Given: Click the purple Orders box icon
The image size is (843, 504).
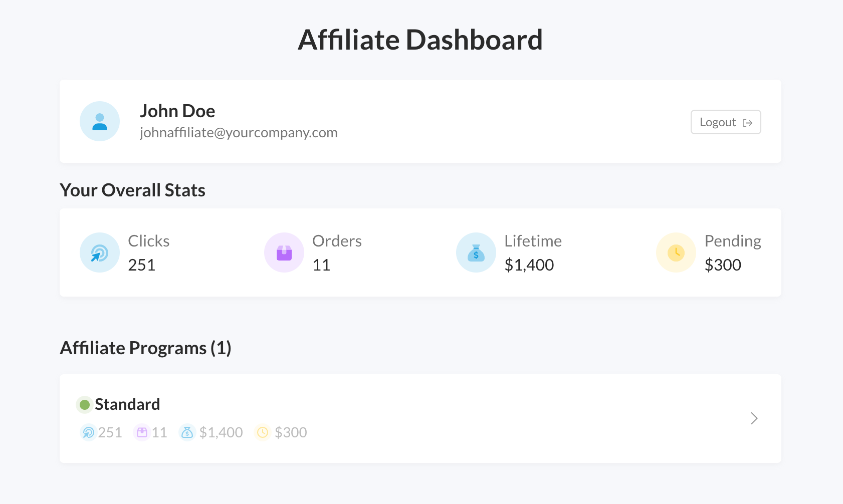Looking at the screenshot, I should pos(284,253).
